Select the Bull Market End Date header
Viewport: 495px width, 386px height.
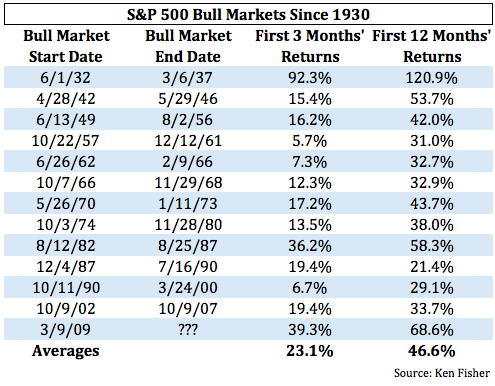coord(188,46)
